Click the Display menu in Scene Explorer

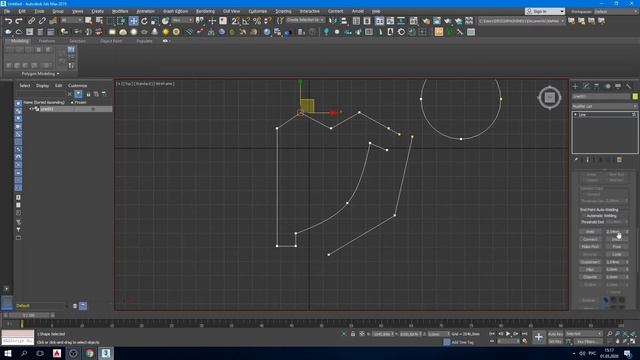[42, 86]
